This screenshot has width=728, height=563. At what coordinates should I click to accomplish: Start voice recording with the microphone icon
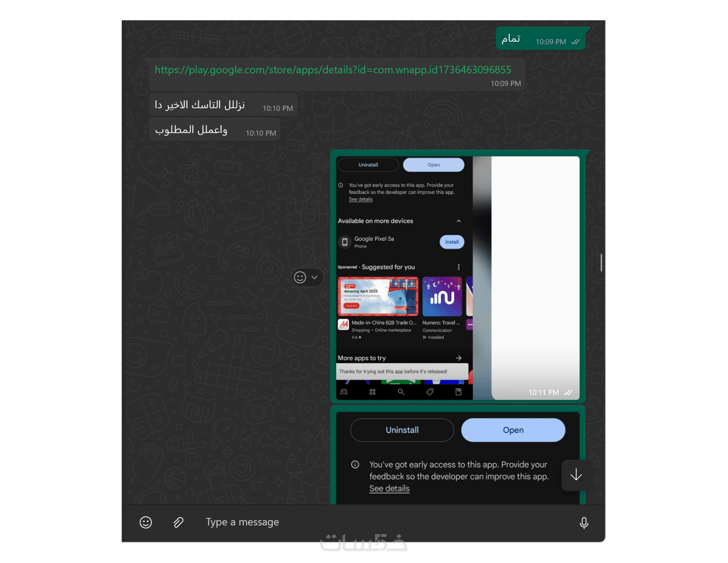pyautogui.click(x=584, y=523)
